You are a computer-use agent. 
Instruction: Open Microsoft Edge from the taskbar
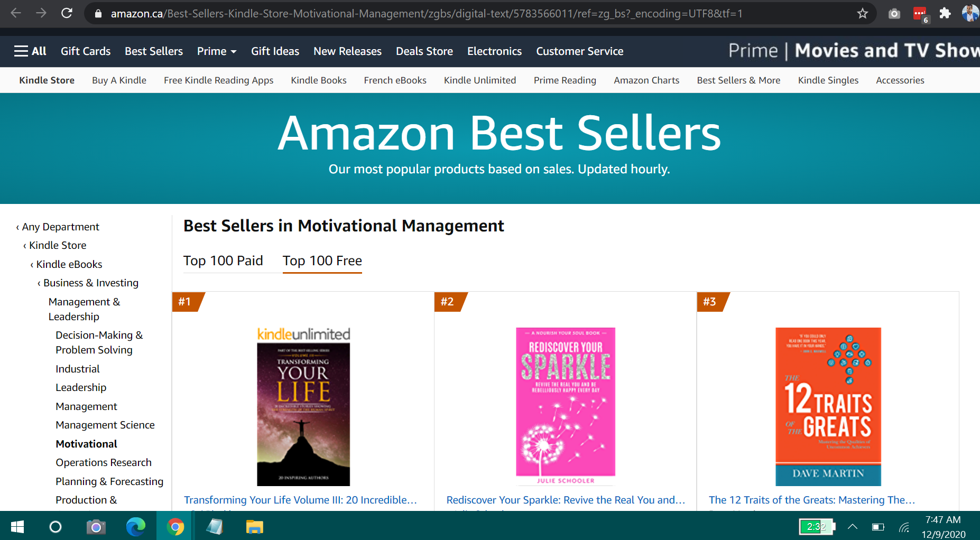[136, 527]
